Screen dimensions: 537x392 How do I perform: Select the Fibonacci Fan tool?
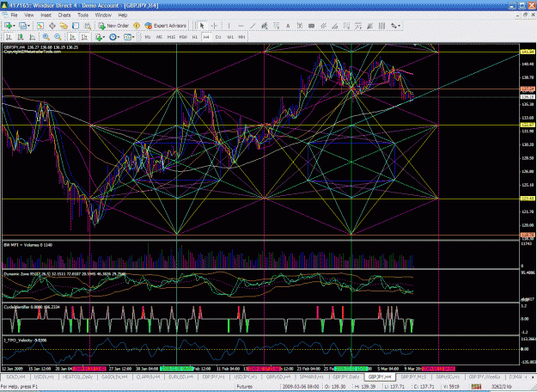coord(335,26)
